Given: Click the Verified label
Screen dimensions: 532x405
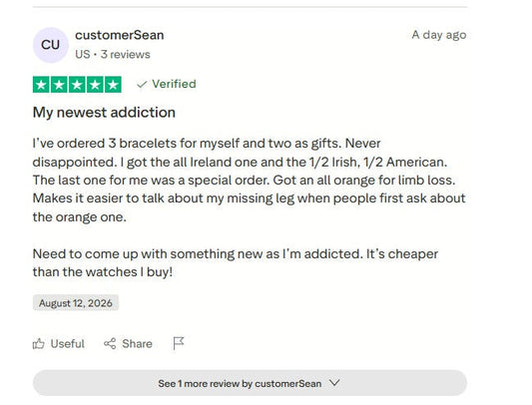Looking at the screenshot, I should pyautogui.click(x=174, y=84).
